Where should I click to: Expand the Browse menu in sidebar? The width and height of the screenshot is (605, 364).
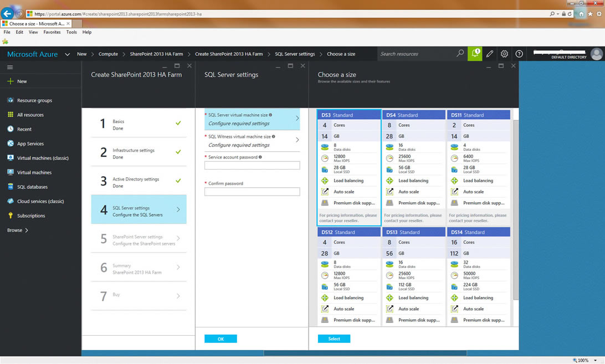18,230
